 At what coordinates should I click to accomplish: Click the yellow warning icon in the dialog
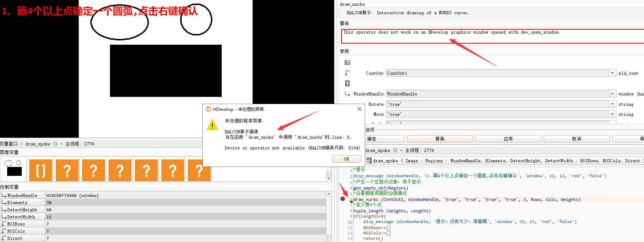tap(212, 125)
